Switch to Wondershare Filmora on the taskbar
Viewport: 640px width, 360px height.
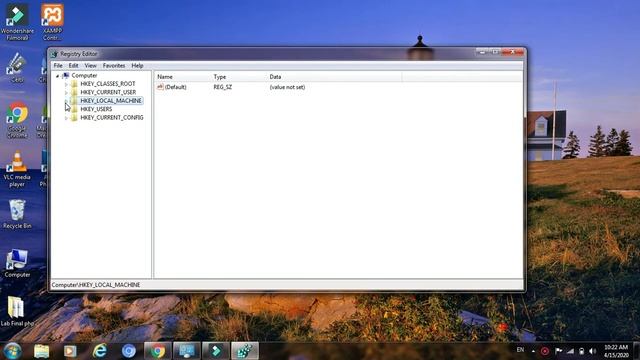pyautogui.click(x=216, y=351)
